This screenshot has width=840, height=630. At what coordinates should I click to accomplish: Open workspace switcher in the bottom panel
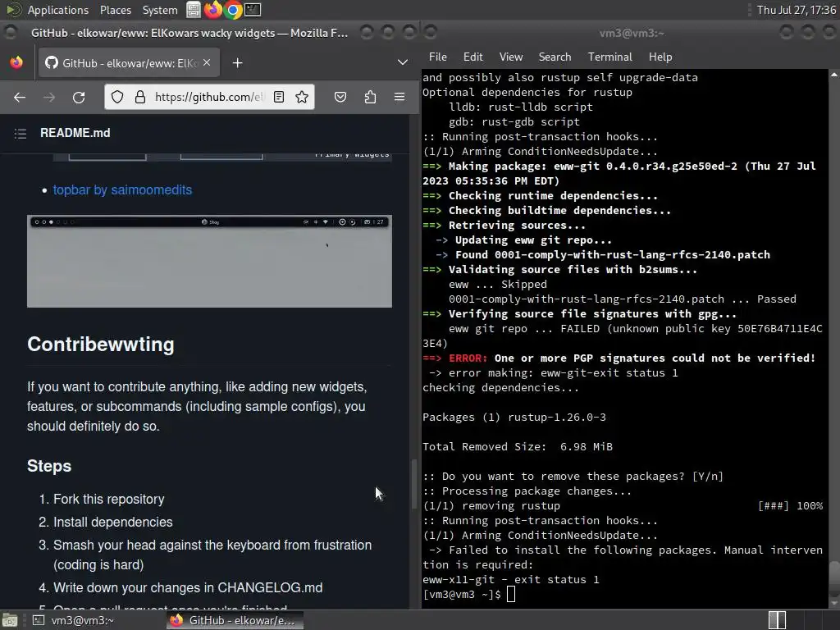(x=777, y=620)
